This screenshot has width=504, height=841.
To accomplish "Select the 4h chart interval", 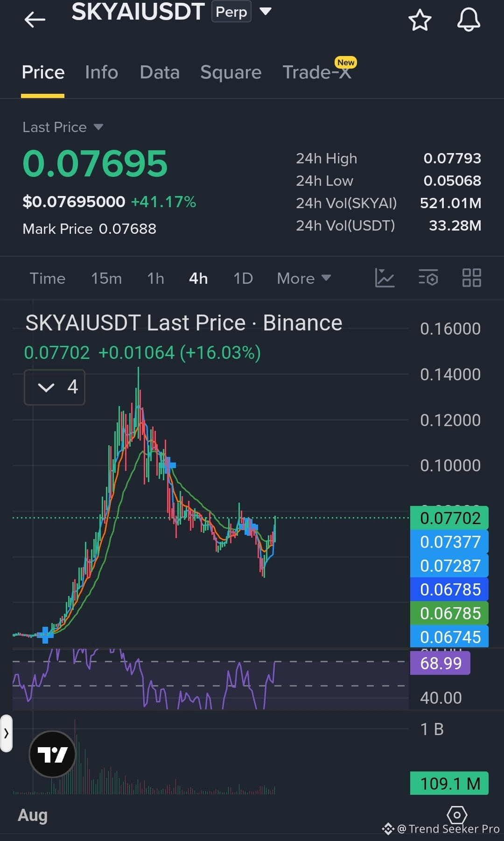I will coord(198,278).
